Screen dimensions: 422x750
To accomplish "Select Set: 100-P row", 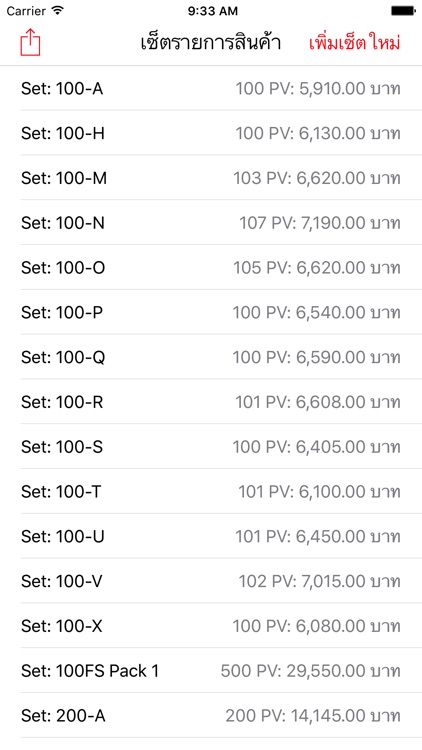I will click(x=211, y=312).
